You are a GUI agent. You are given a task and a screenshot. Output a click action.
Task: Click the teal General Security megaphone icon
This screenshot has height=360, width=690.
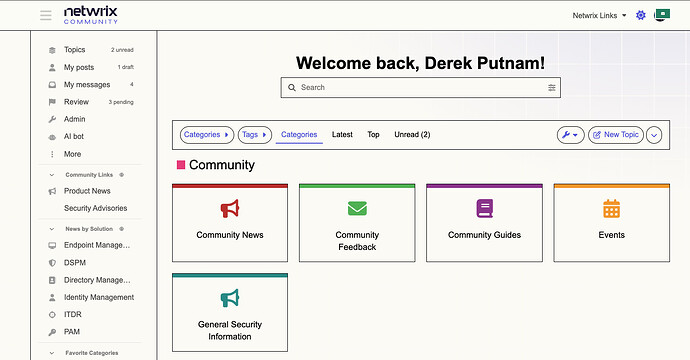point(230,298)
